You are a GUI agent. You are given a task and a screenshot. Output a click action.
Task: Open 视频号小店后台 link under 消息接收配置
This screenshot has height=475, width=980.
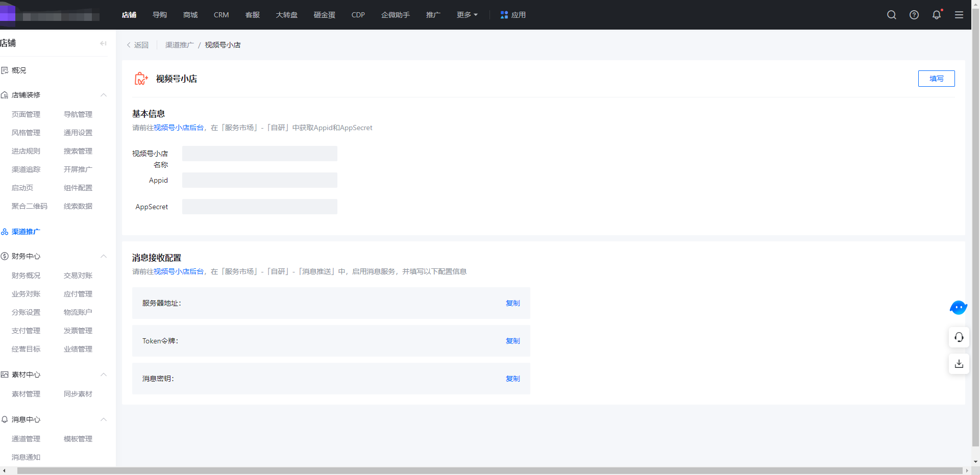click(x=179, y=271)
